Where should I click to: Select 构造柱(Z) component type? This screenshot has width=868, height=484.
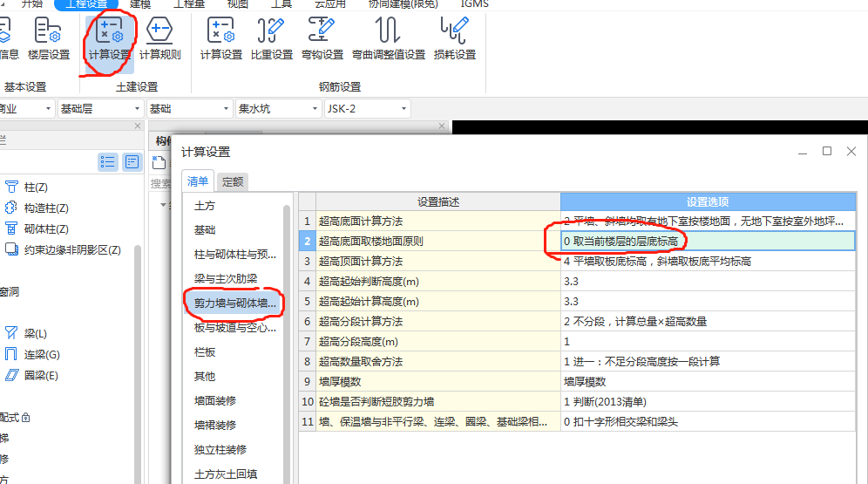click(x=37, y=208)
